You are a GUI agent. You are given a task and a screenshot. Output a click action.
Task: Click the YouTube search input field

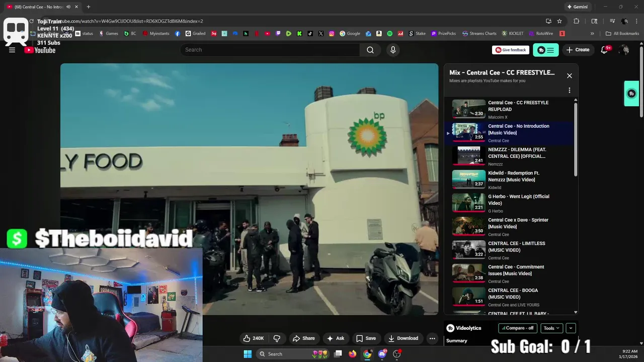[270, 50]
